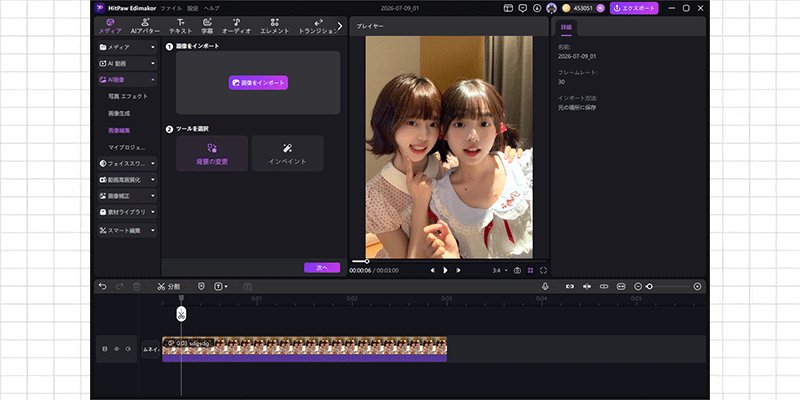Click the timeline zoom slider handle
Viewport: 800px width, 400px height.
[x=649, y=287]
